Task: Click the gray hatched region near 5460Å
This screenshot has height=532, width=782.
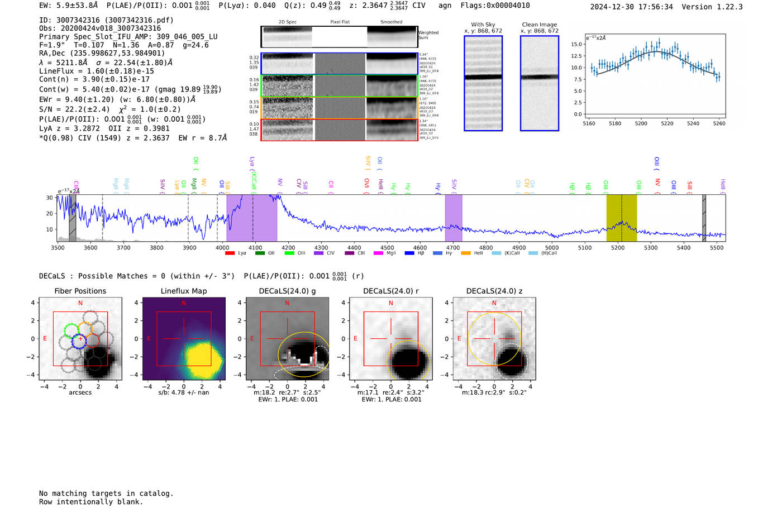Action: 704,218
